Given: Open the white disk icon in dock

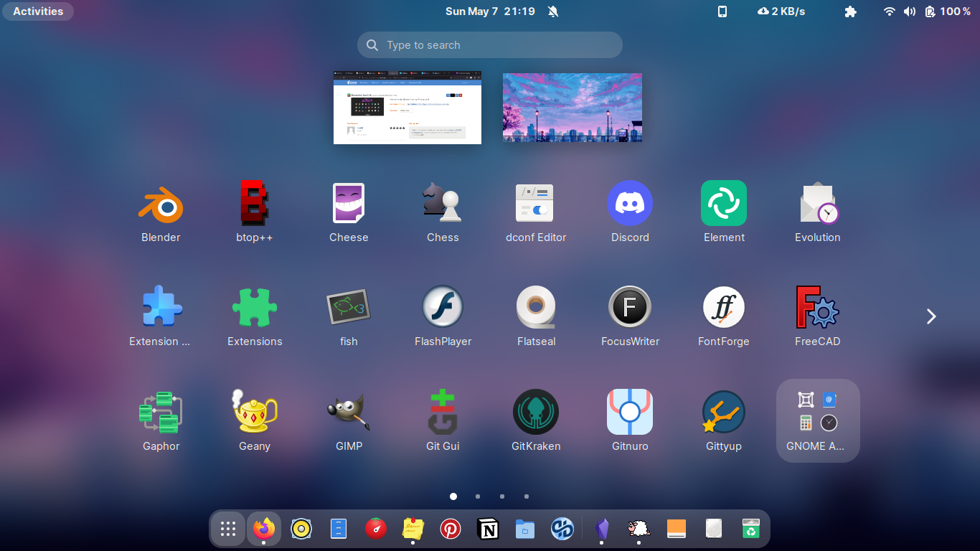Looking at the screenshot, I should pyautogui.click(x=714, y=529).
